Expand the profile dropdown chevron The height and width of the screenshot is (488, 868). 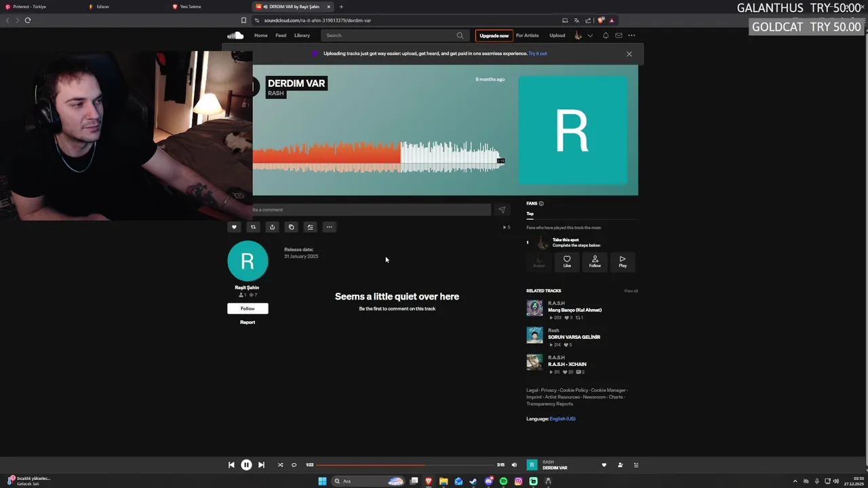tap(590, 35)
